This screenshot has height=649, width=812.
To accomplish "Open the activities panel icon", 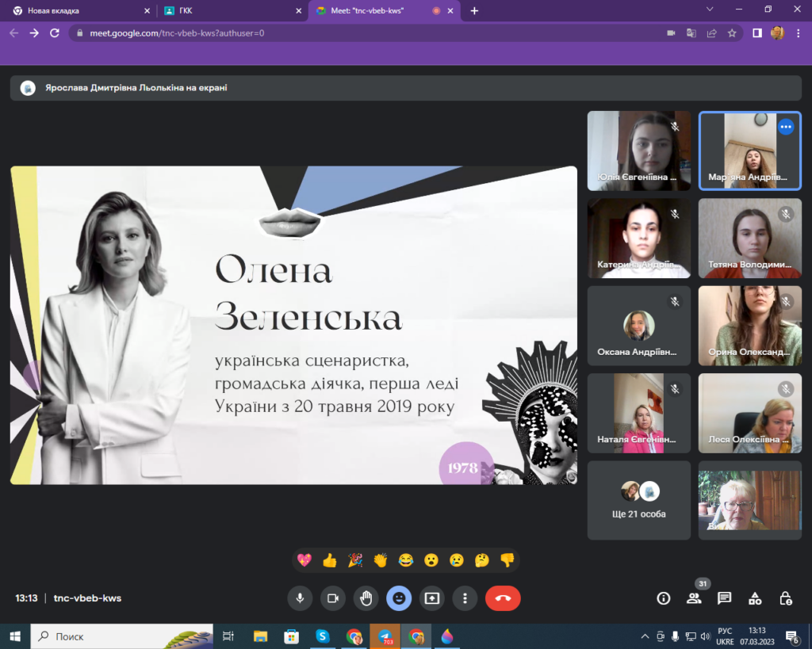I will 755,598.
